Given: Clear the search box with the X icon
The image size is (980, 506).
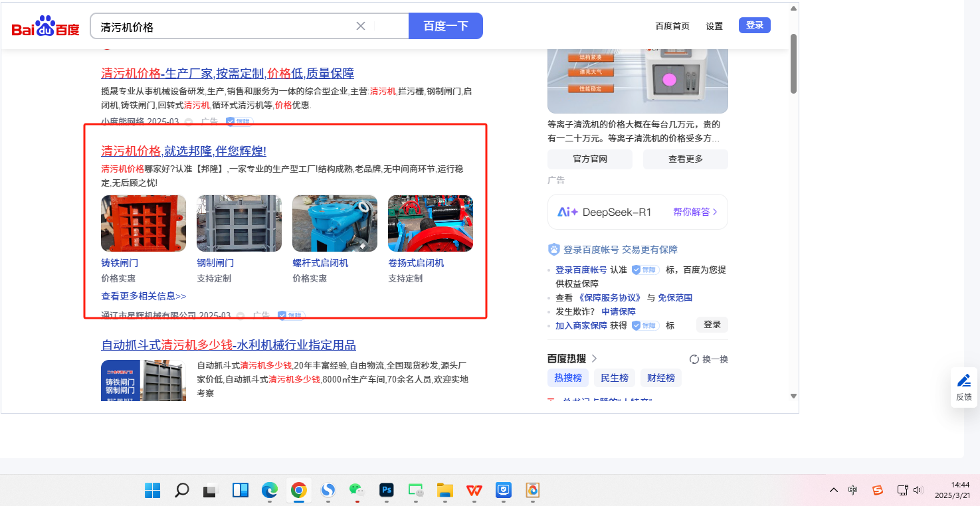Looking at the screenshot, I should 361,26.
